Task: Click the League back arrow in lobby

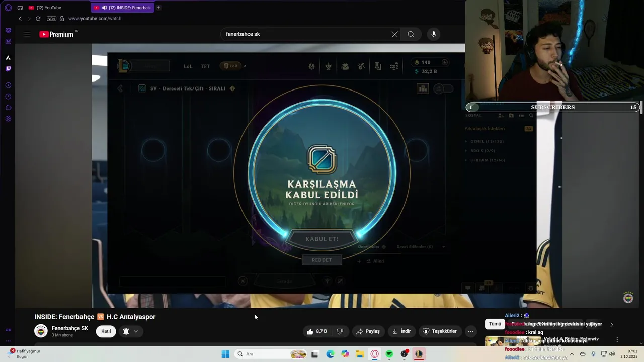Action: pyautogui.click(x=120, y=88)
